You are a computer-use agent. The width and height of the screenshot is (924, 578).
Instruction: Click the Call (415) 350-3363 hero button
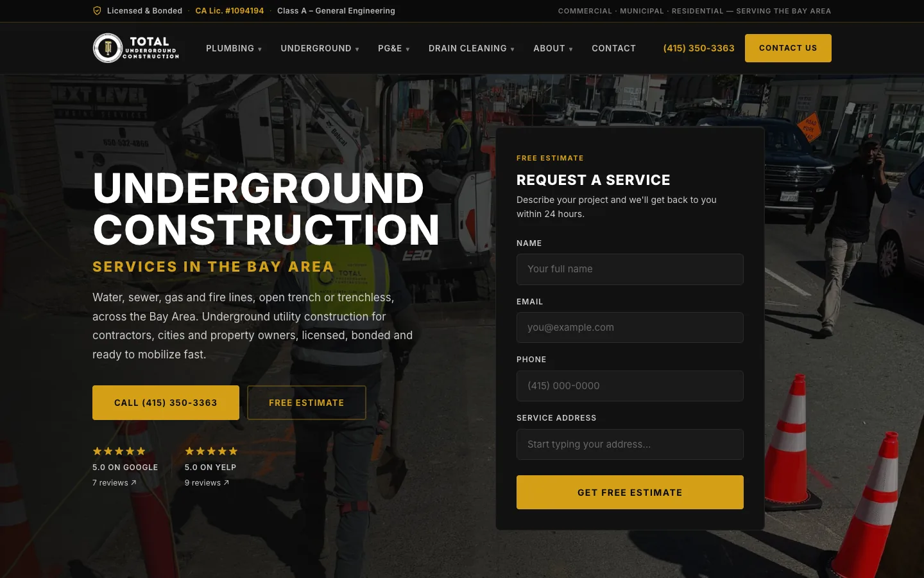(166, 403)
